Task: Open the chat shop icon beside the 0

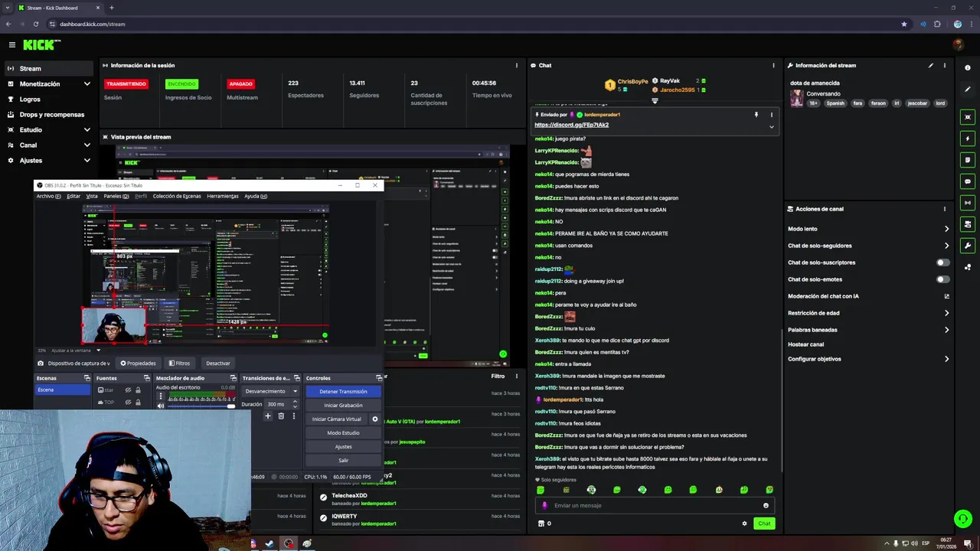Action: pos(541,523)
